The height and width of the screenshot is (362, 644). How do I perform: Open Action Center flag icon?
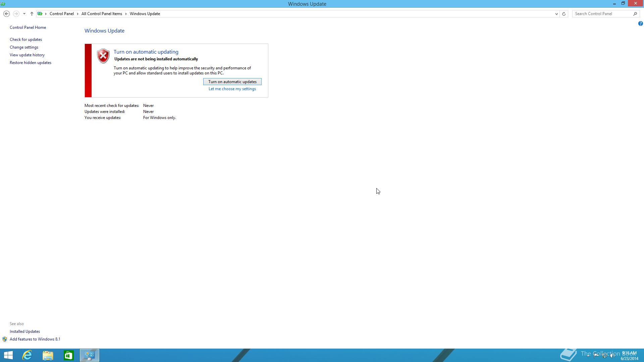point(596,356)
